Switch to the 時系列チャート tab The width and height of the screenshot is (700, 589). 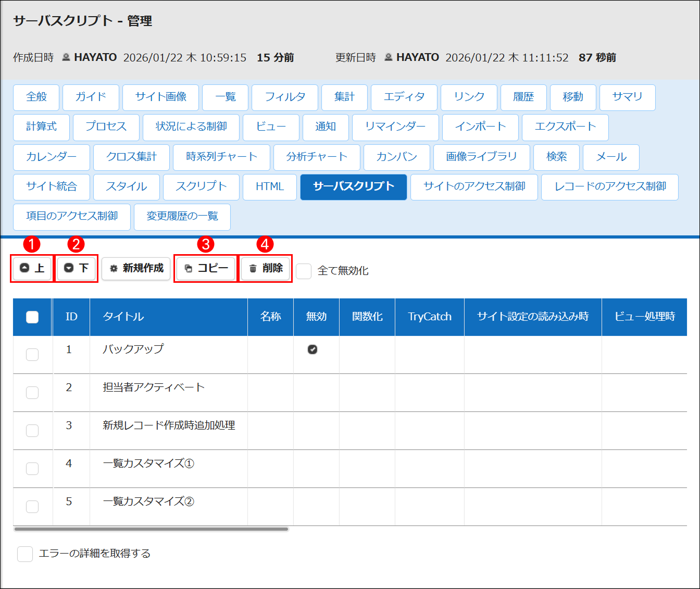click(x=222, y=157)
